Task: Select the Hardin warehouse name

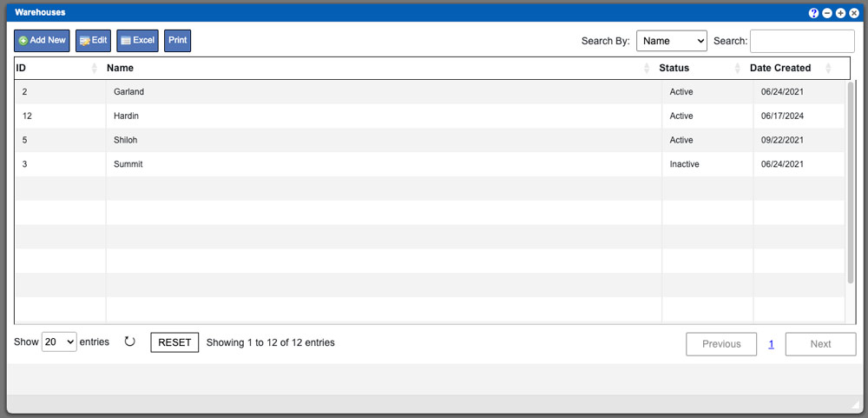Action: pos(126,116)
